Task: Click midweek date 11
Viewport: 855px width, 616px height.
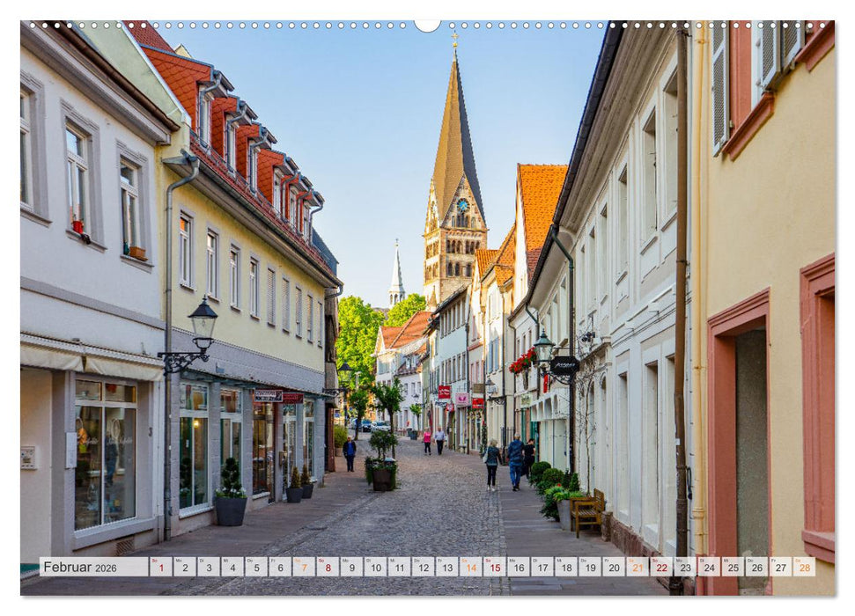Action: click(399, 569)
